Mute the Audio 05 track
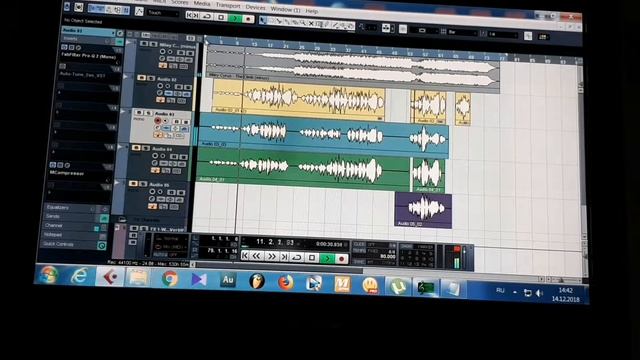This screenshot has height=360, width=640. tap(133, 184)
